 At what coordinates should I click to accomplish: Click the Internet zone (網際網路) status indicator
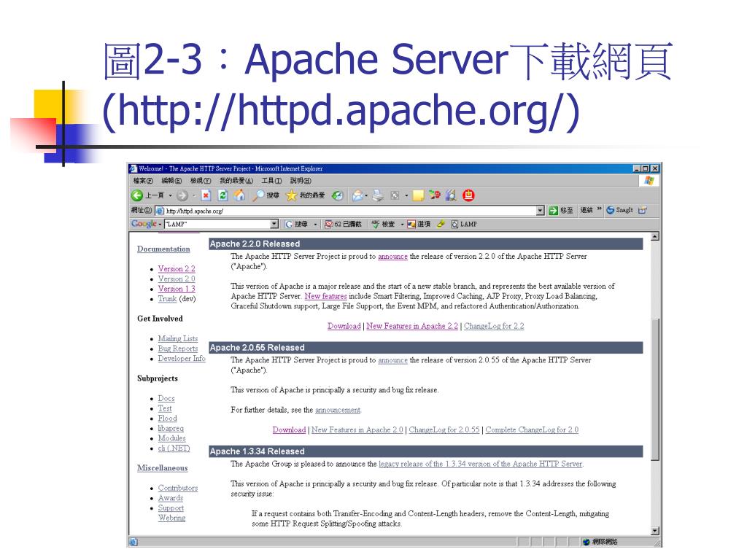pyautogui.click(x=600, y=542)
